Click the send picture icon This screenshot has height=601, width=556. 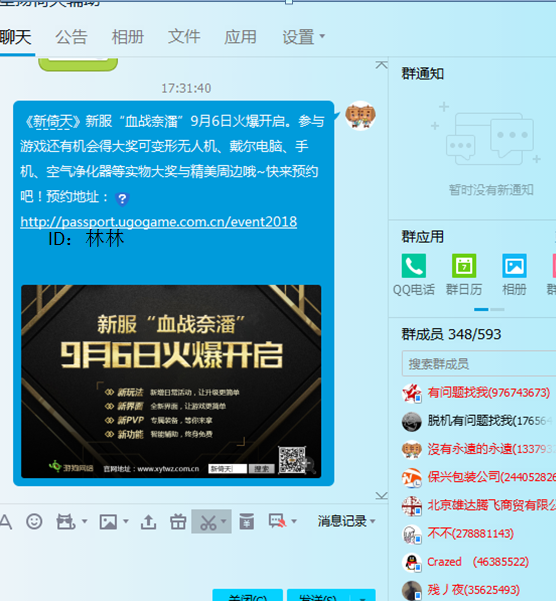coord(108,522)
